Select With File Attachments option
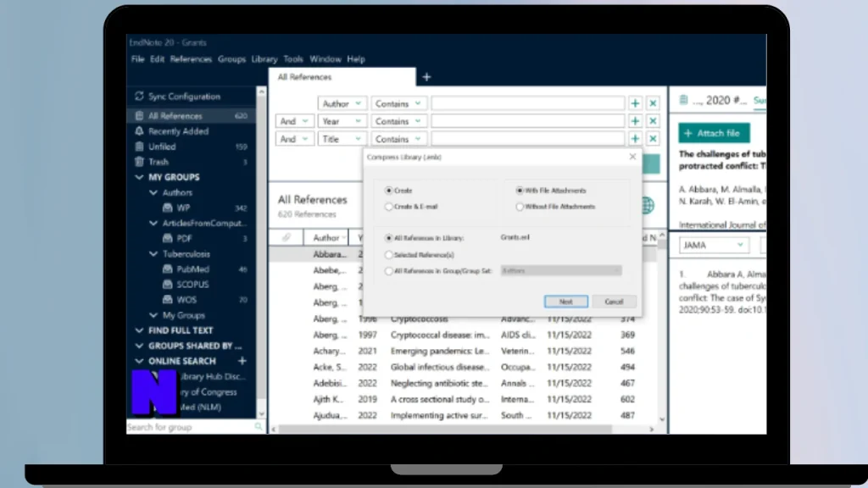868x488 pixels. (x=520, y=191)
